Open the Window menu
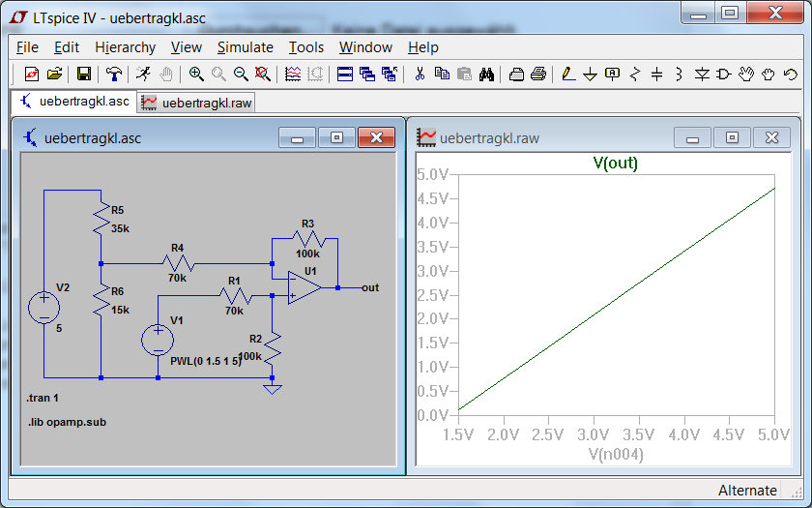The image size is (812, 508). coord(365,47)
